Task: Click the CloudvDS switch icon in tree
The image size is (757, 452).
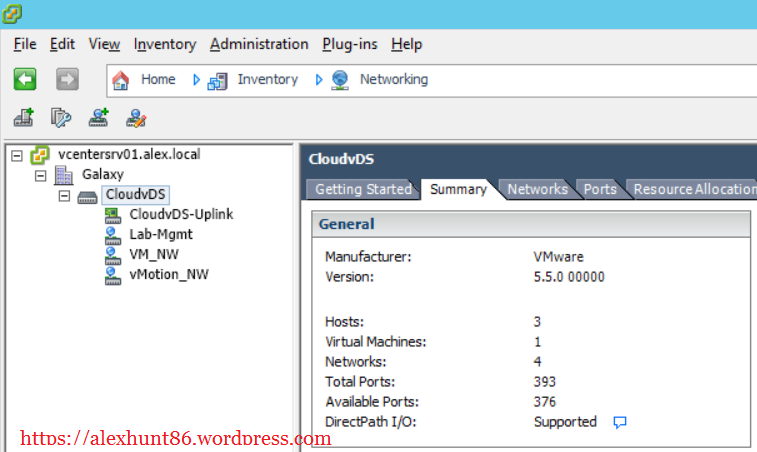Action: (87, 197)
